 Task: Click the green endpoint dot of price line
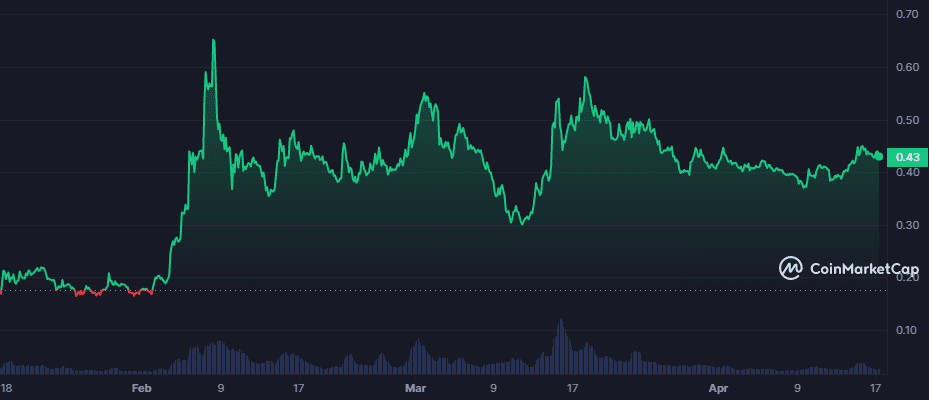[x=878, y=155]
